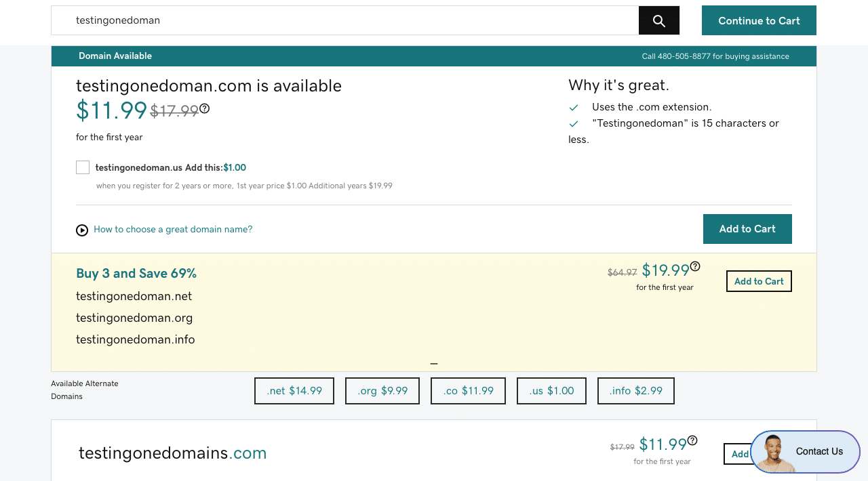Screen dimensions: 868x481
Task: Continue to Cart
Action: 759,20
